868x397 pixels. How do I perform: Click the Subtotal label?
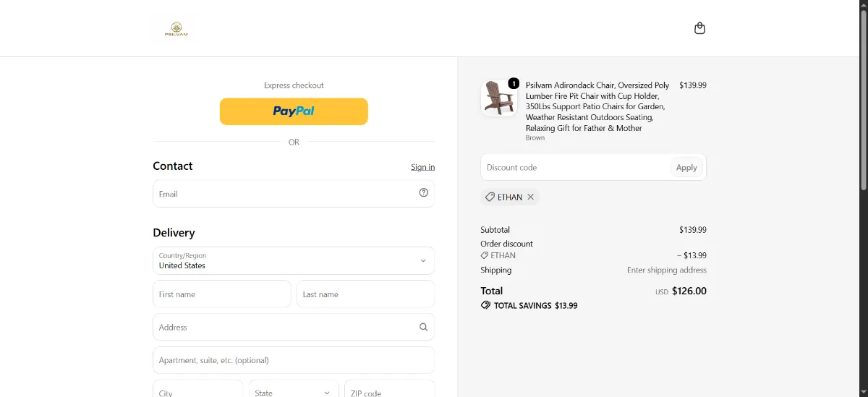tap(495, 230)
